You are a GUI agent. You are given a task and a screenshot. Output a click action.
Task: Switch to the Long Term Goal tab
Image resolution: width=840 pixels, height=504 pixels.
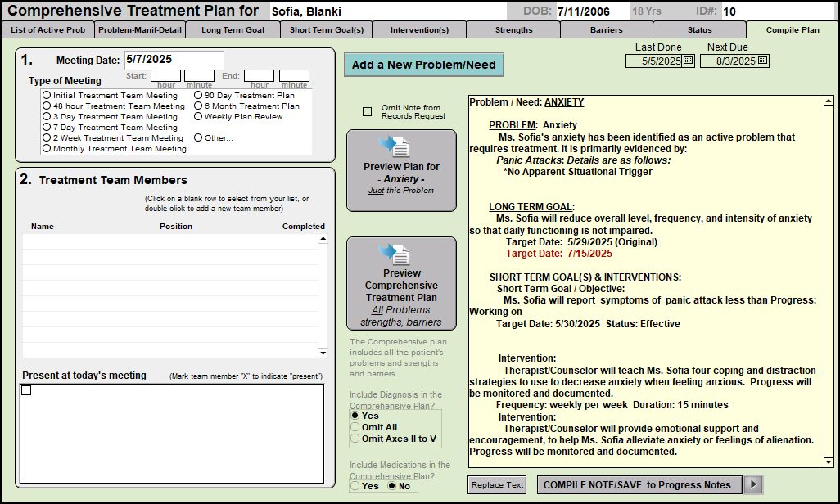click(x=233, y=30)
